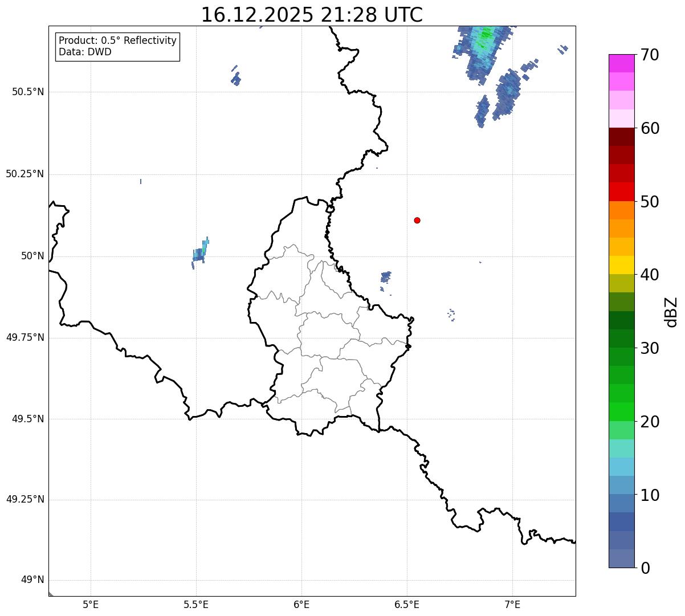Click the small blue echo near 5.7°E 50.55°N

[235, 76]
